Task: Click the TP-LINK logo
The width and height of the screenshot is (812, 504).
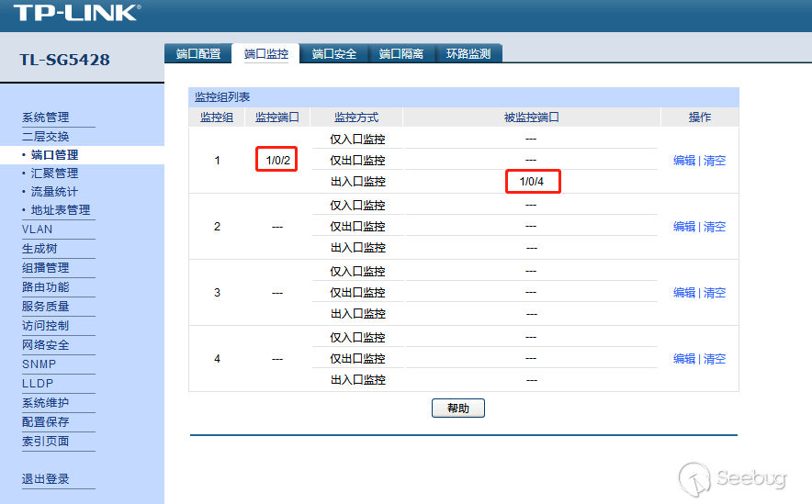Action: 76,13
